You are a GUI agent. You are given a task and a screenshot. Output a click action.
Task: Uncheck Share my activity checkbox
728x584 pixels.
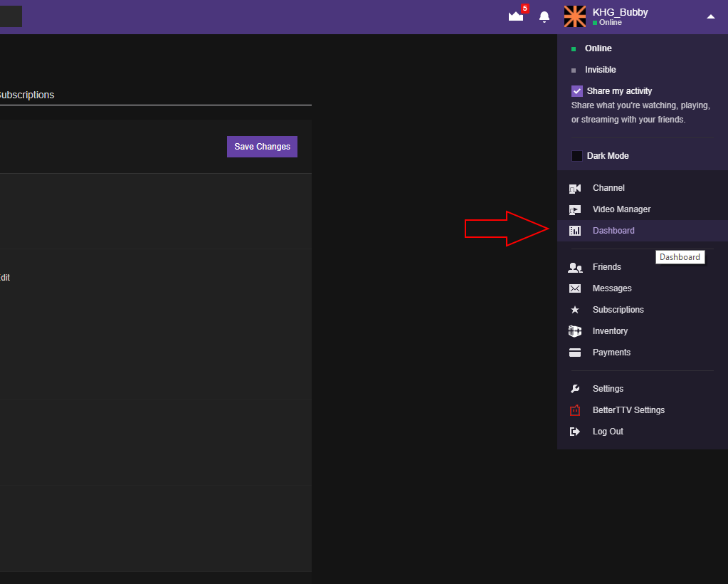(x=576, y=91)
